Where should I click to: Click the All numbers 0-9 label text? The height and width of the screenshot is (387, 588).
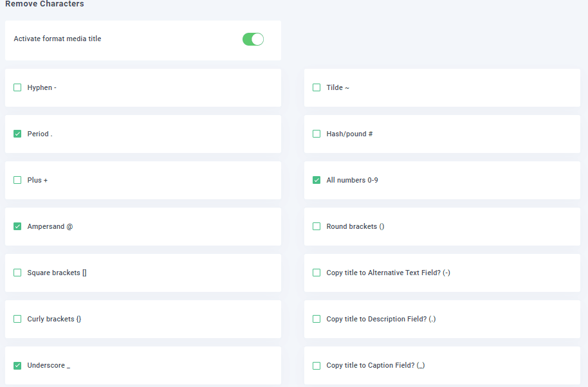(x=352, y=180)
